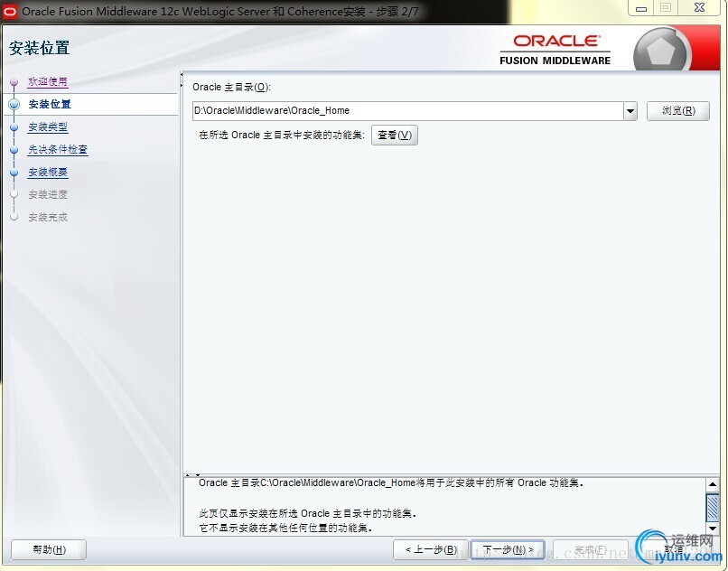Select the 安装位置 step in sidebar
Image resolution: width=728 pixels, height=571 pixels.
click(50, 104)
